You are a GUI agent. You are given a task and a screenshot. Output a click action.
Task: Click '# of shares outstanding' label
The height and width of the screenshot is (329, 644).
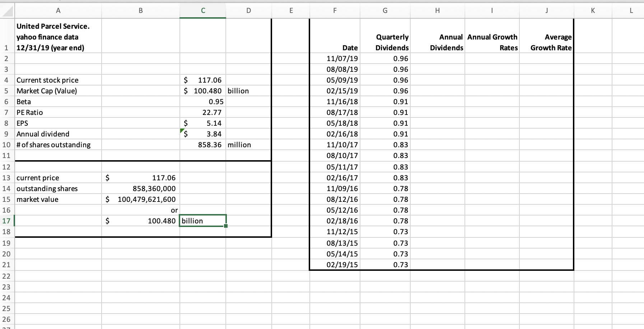[x=53, y=145]
